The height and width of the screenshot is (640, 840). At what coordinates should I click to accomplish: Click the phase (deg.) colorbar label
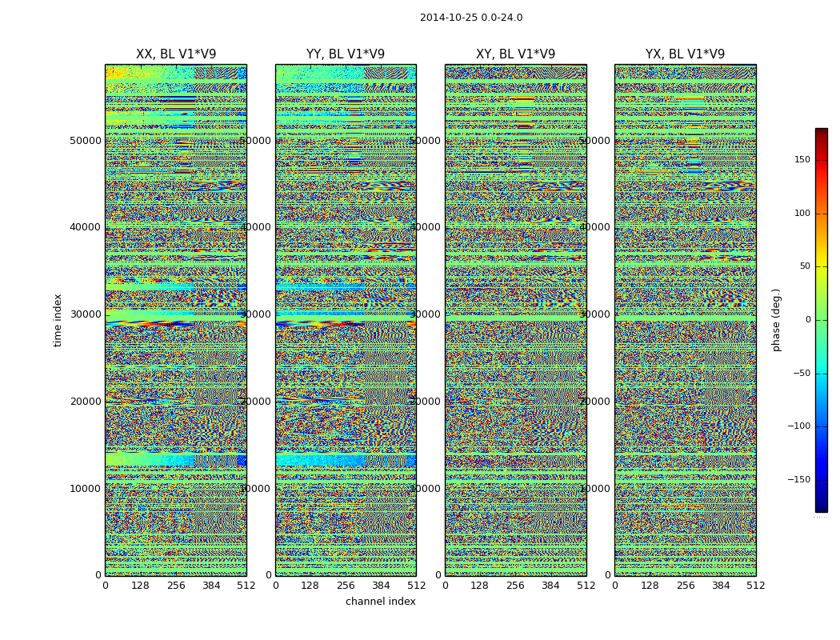776,320
